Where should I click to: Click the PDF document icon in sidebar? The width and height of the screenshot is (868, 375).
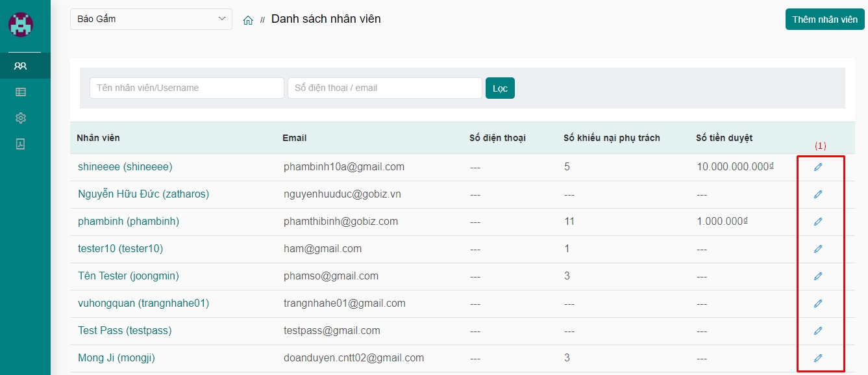[x=21, y=144]
